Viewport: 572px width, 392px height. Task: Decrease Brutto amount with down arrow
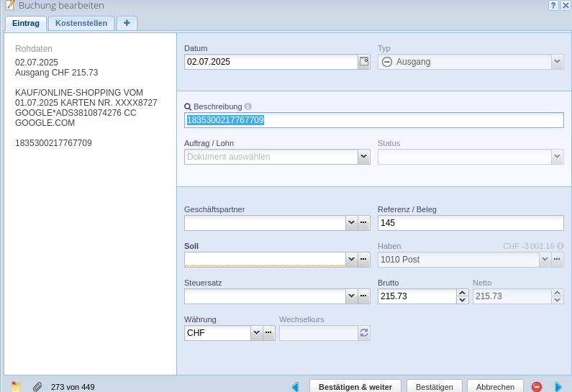coord(463,300)
